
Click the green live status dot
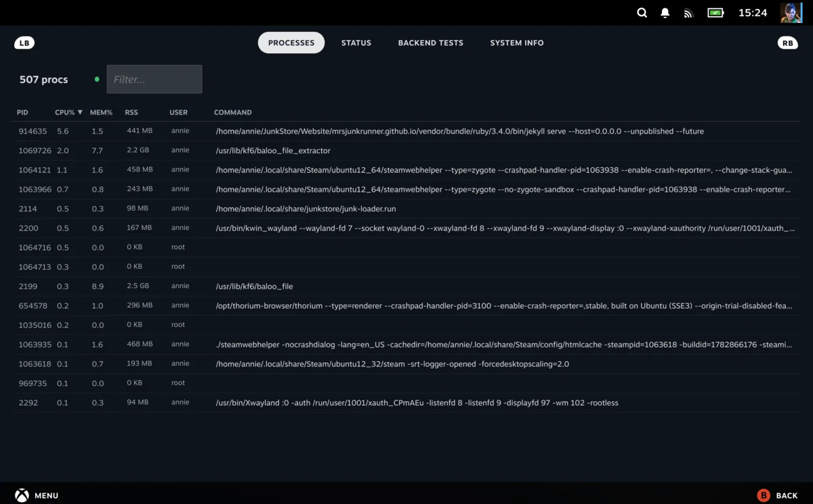pos(97,79)
